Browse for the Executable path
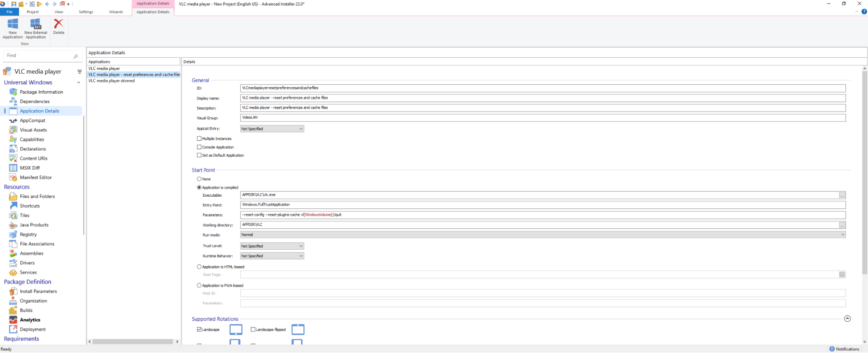The width and height of the screenshot is (868, 353). coord(842,195)
